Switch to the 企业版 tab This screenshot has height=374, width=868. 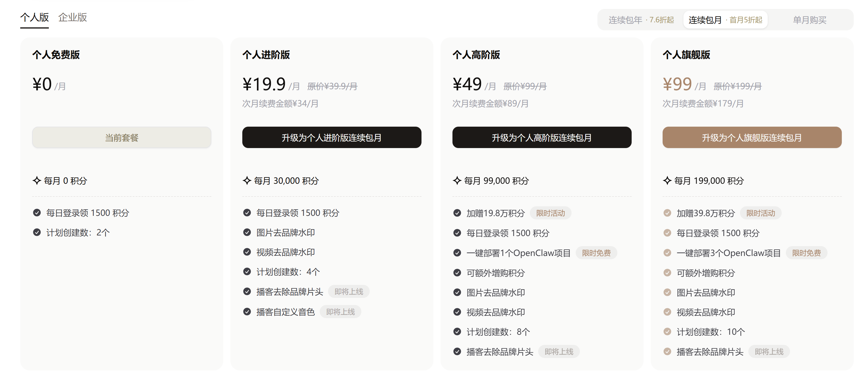[72, 18]
